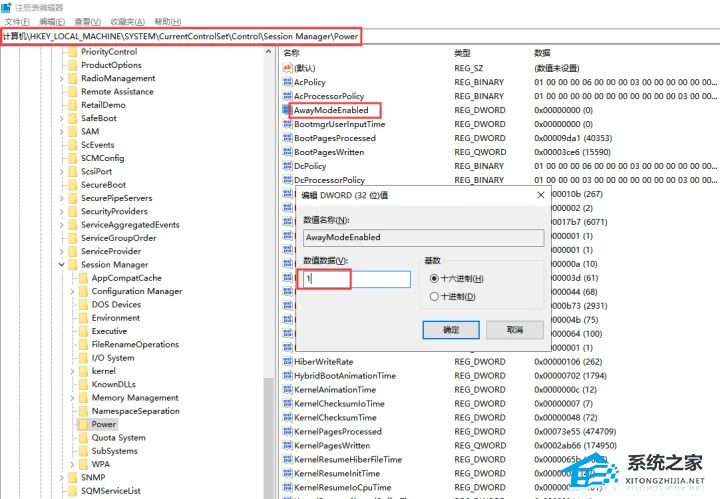Expand the RadioManagement key
Viewport: 720px width, 499px height.
coord(62,78)
